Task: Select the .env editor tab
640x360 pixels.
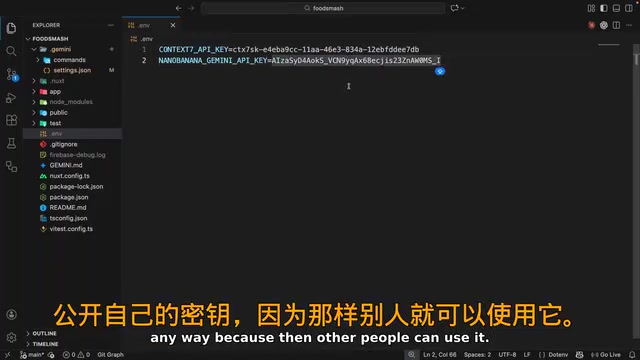Action: [x=151, y=25]
